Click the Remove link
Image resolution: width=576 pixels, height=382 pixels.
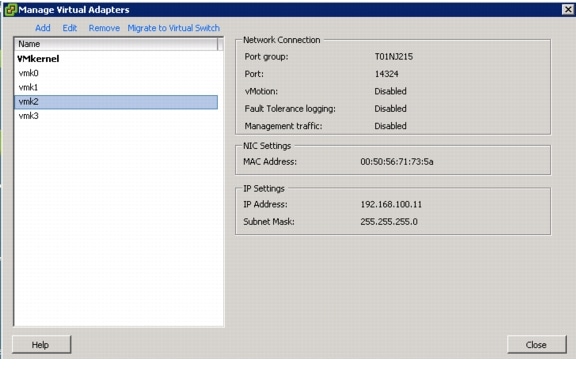(x=104, y=28)
